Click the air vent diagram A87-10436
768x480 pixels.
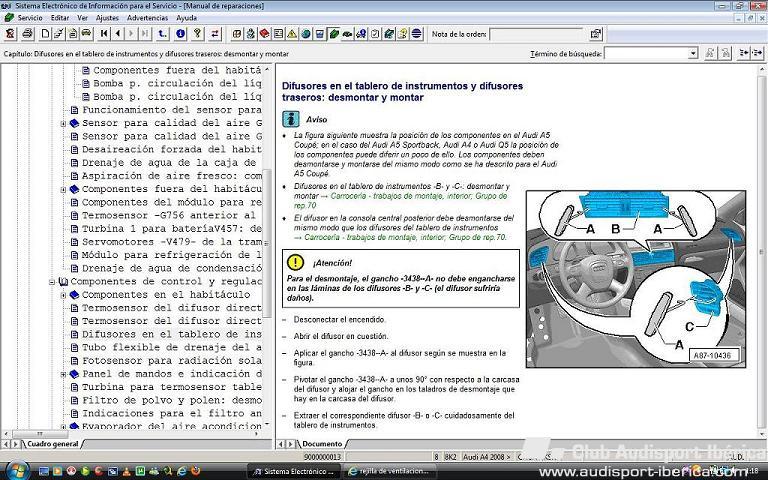(636, 279)
